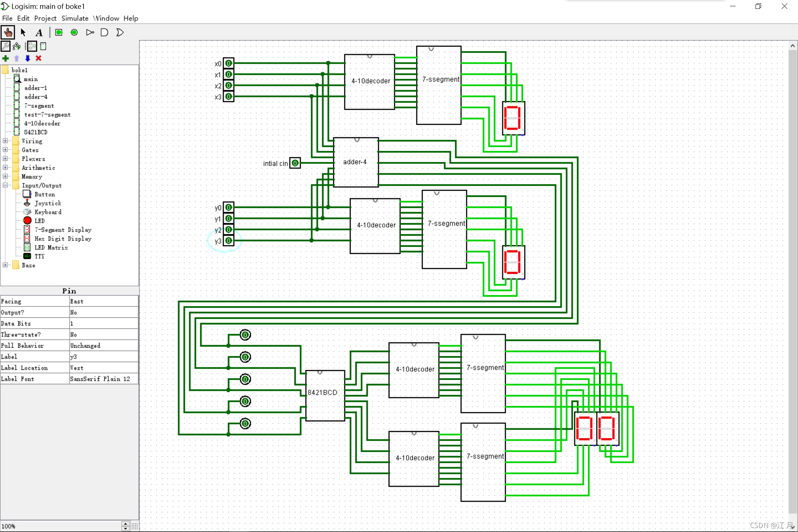Click the green plus Add Circuit icon
Viewport: 798px width, 532px height.
click(x=6, y=58)
